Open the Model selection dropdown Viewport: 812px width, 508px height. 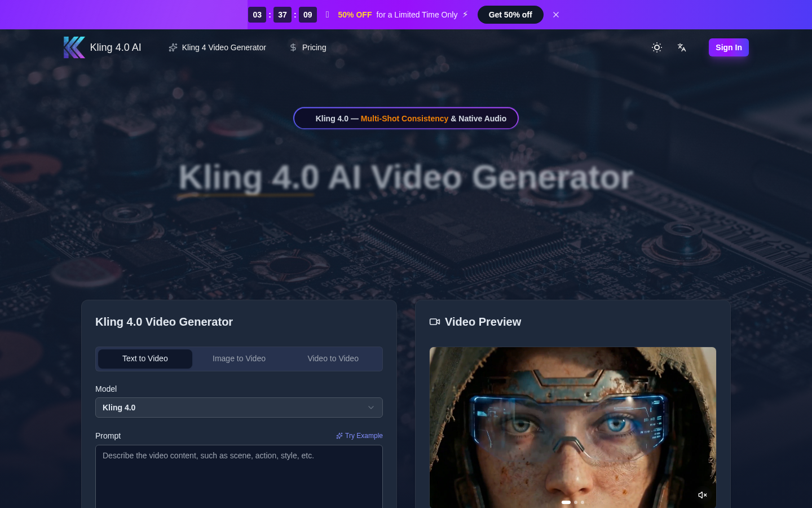coord(239,408)
